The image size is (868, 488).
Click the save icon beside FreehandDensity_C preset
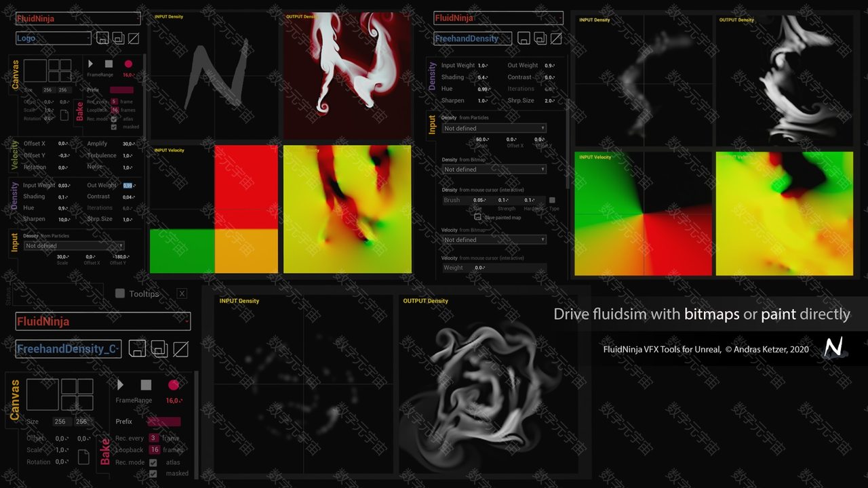(x=137, y=348)
